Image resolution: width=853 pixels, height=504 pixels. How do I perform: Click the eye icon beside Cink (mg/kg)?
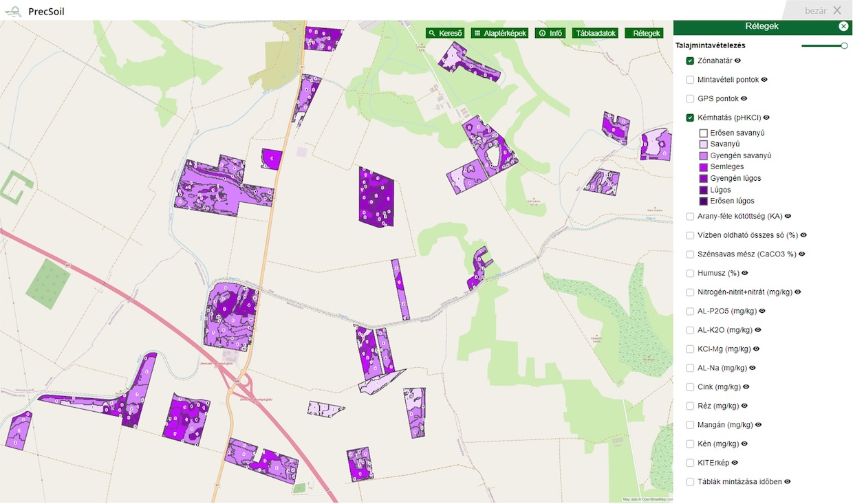pyautogui.click(x=746, y=387)
